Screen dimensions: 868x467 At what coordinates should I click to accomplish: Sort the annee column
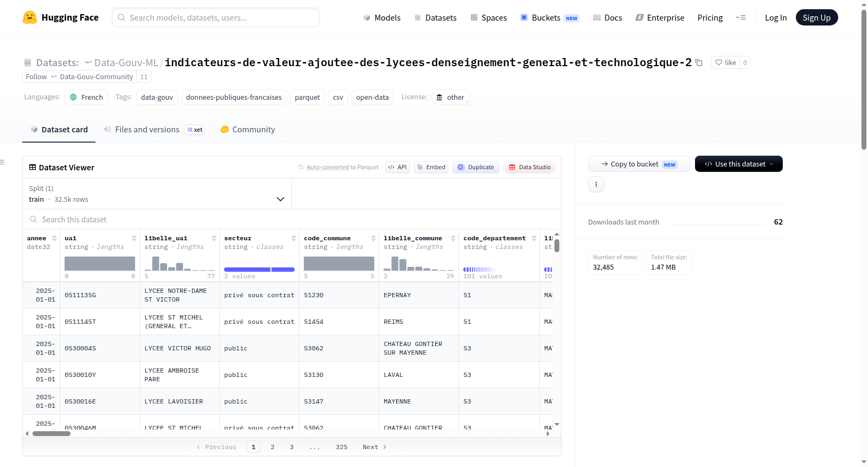click(54, 238)
